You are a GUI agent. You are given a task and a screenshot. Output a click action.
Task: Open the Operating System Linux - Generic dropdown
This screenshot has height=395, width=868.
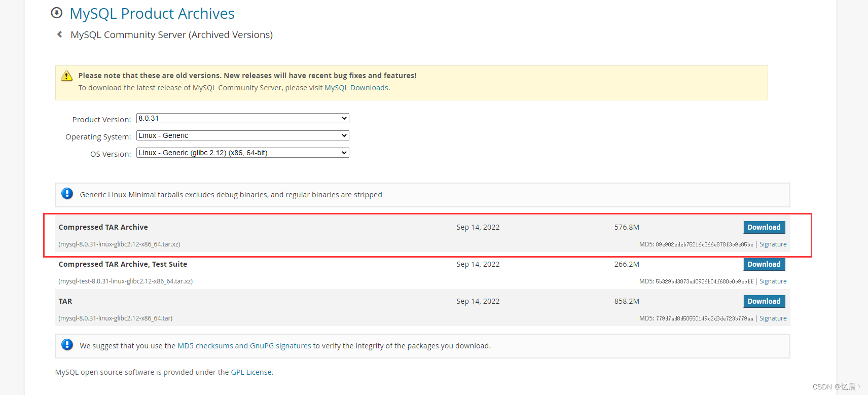tap(243, 135)
